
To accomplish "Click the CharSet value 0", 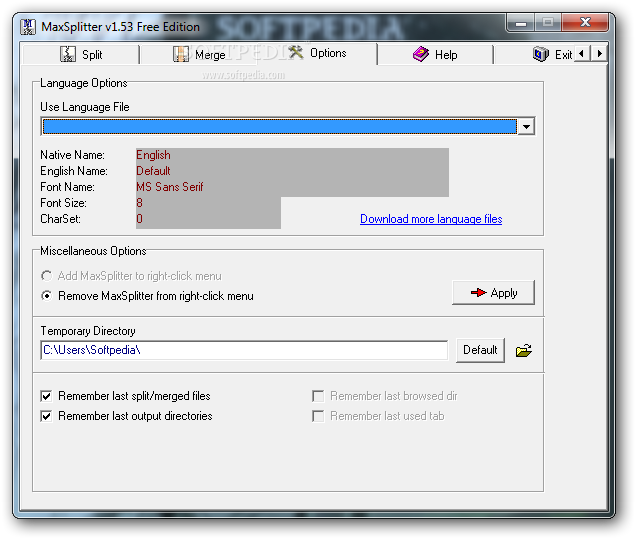I will tap(140, 219).
